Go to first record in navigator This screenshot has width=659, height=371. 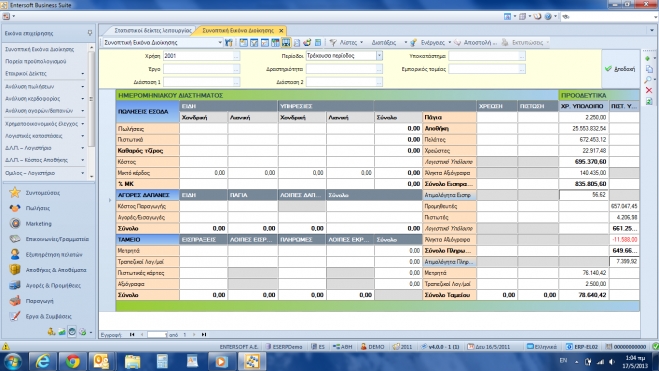coord(132,334)
